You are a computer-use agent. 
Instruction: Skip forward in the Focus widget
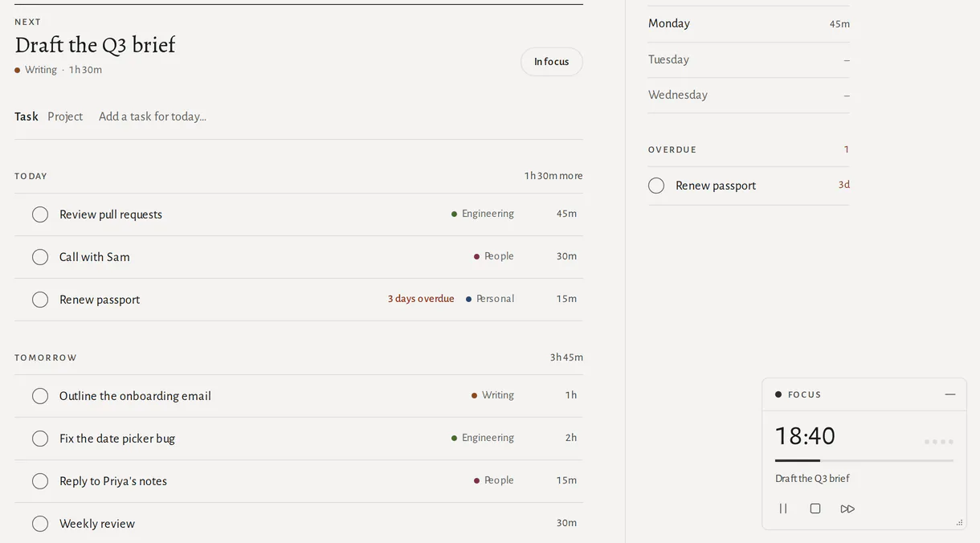(847, 508)
